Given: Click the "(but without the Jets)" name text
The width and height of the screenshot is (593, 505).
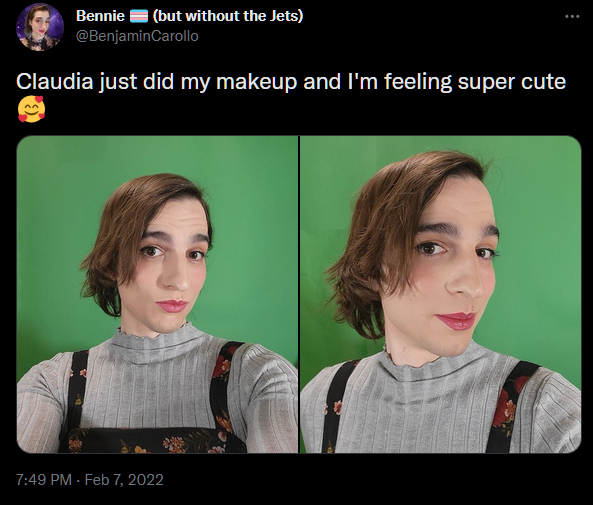Looking at the screenshot, I should pyautogui.click(x=228, y=16).
